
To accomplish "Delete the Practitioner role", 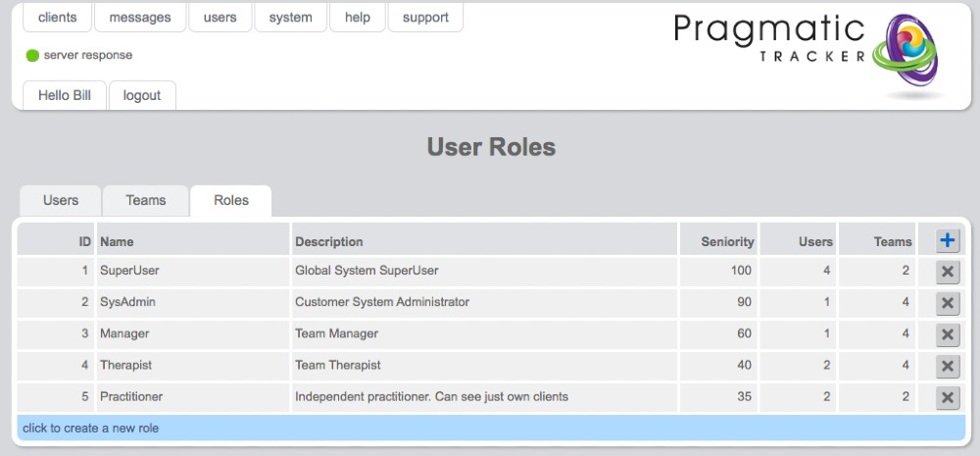I will [x=948, y=397].
